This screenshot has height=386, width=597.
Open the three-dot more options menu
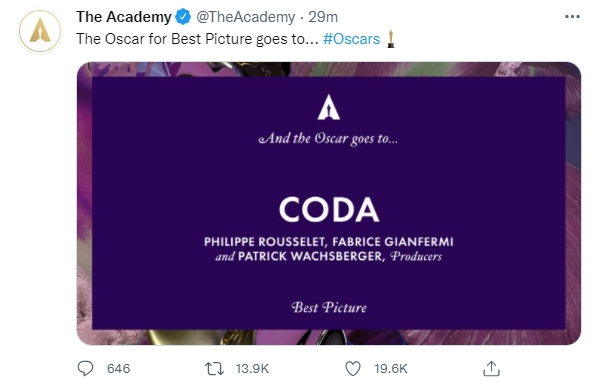[x=572, y=17]
